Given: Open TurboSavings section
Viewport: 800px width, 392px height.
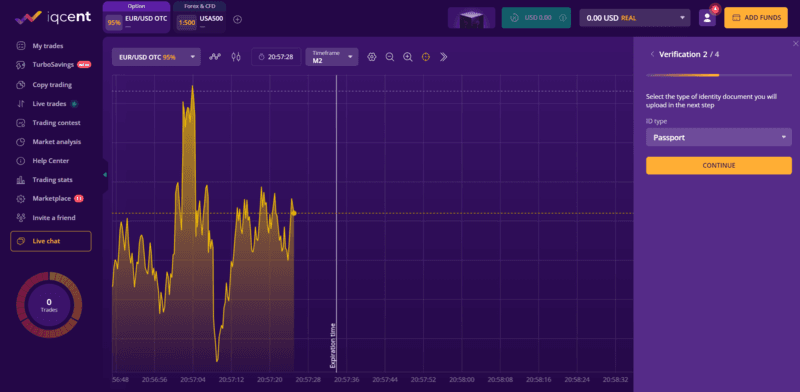Looking at the screenshot, I should click(53, 65).
